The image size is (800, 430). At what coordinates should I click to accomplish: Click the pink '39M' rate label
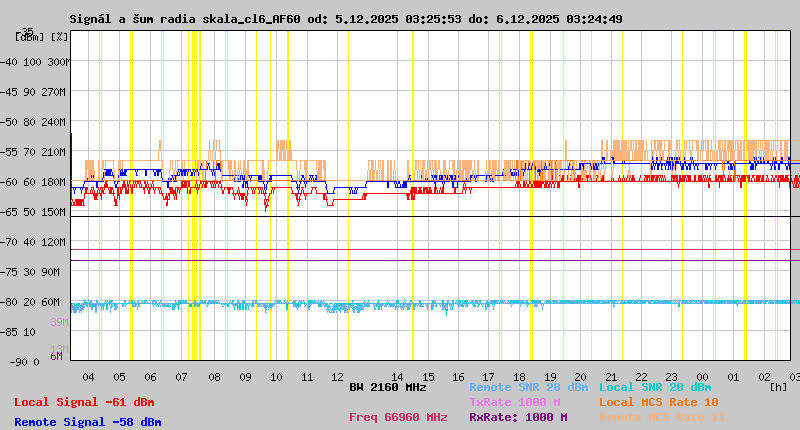pyautogui.click(x=59, y=322)
